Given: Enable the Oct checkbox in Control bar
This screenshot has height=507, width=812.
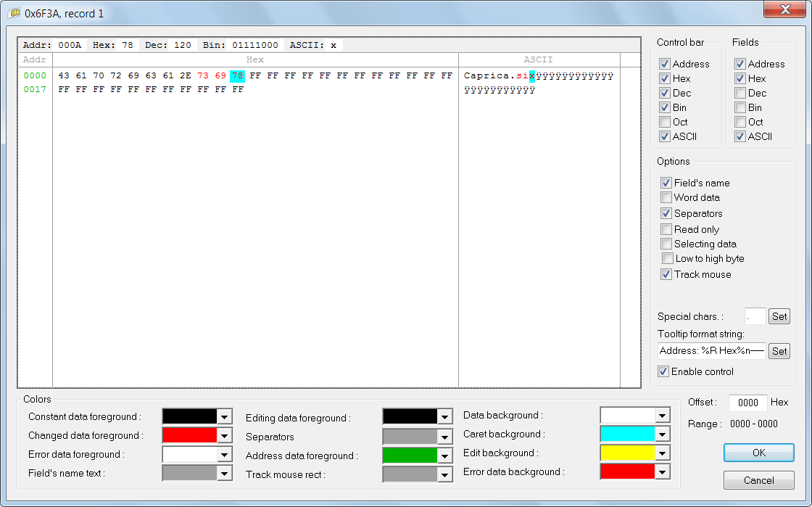Looking at the screenshot, I should click(665, 122).
